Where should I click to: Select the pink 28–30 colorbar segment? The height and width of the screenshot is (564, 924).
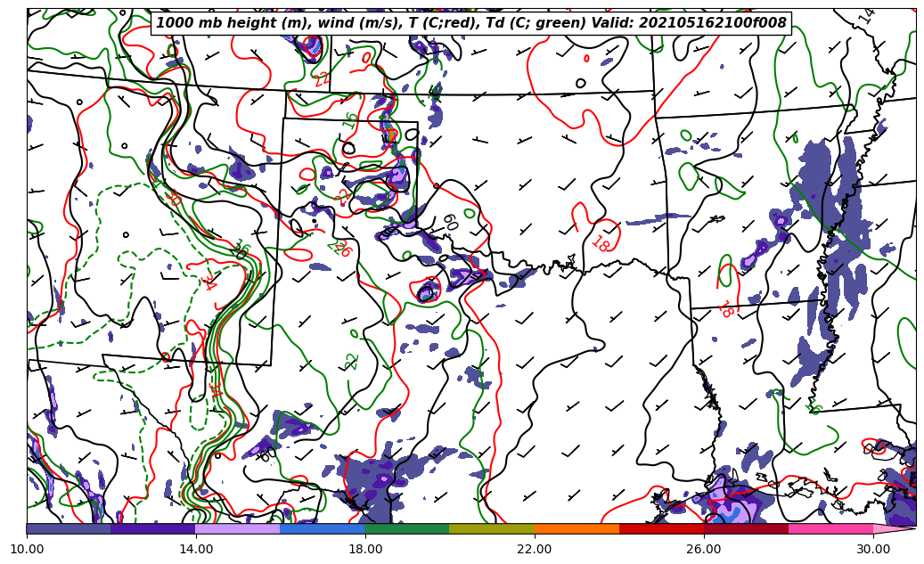pyautogui.click(x=831, y=528)
